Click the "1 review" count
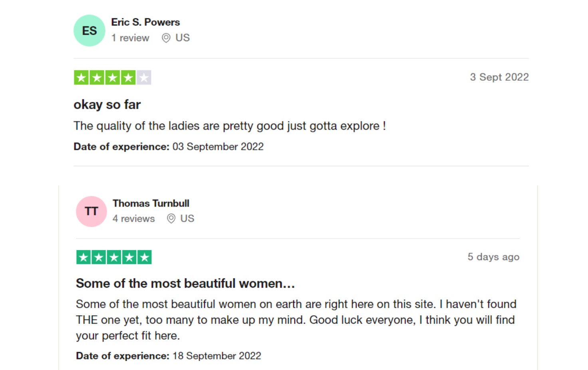Viewport: 588px width, 370px height. click(130, 38)
